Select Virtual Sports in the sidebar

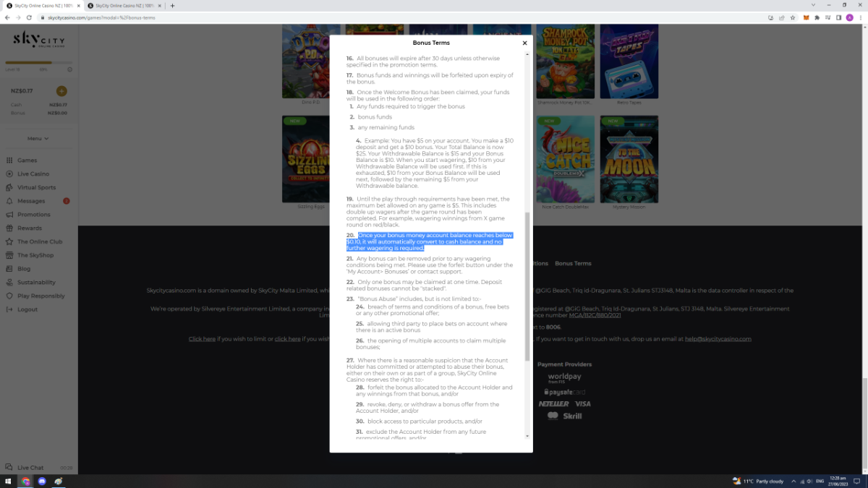pos(36,187)
